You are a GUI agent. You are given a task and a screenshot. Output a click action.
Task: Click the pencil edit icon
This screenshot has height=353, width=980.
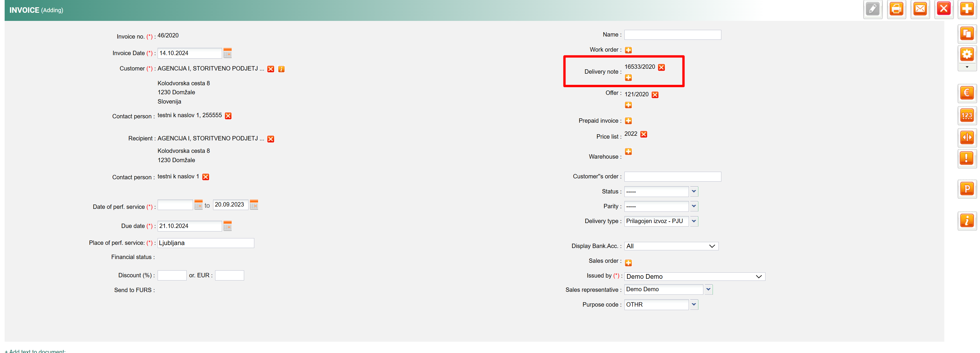click(x=872, y=9)
